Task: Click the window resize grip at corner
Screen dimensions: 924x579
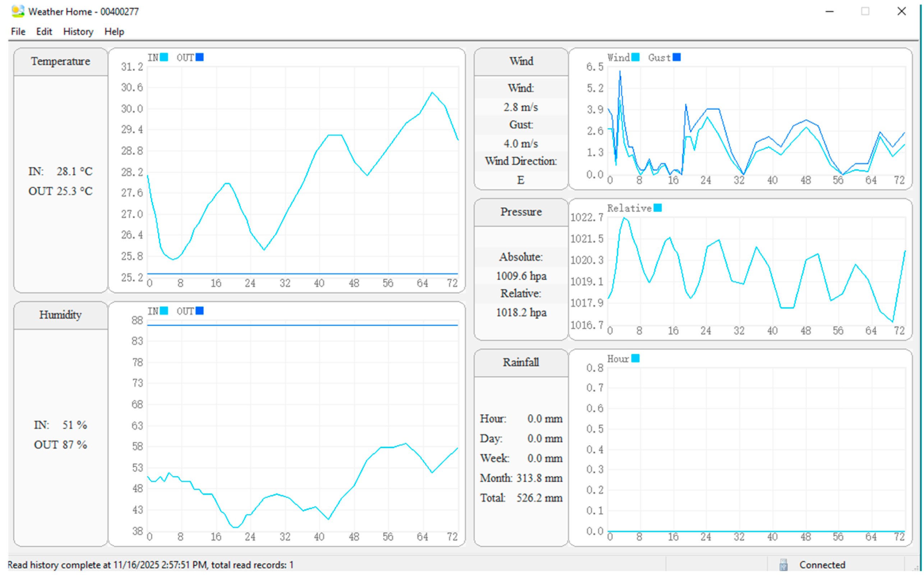Action: 916,567
